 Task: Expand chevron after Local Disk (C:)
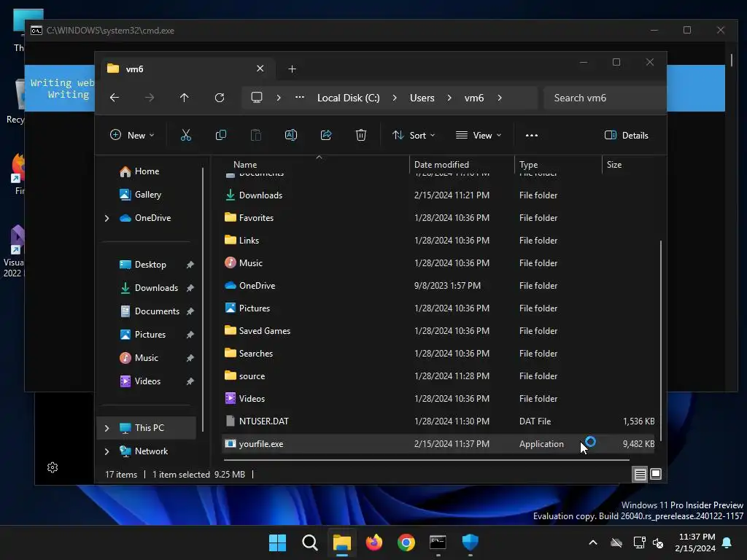point(395,98)
